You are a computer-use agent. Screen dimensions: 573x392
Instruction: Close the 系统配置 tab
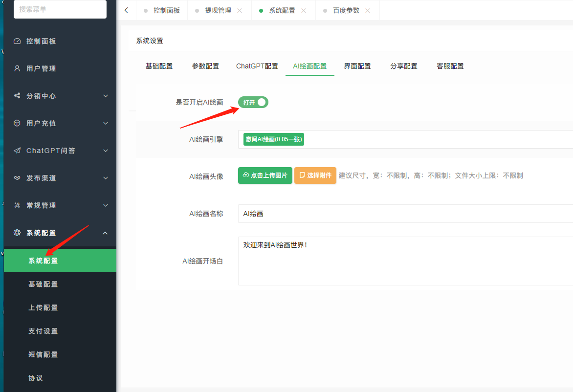[x=304, y=11]
